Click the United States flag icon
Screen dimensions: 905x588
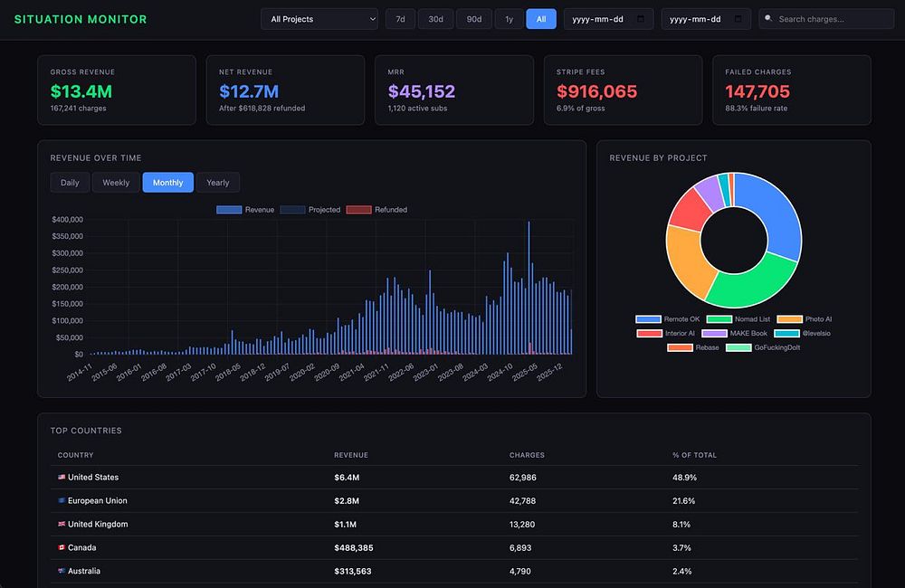[x=62, y=478]
